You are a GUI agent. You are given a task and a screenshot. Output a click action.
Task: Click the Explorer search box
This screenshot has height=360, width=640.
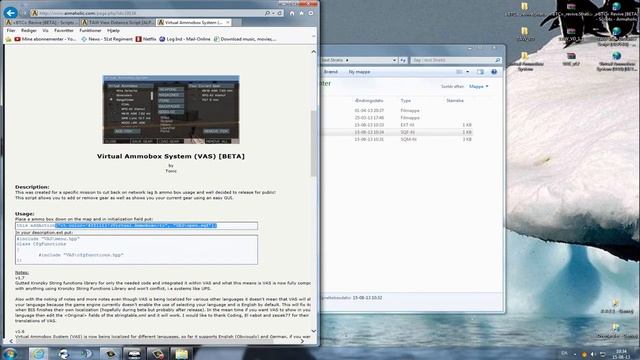click(456, 60)
